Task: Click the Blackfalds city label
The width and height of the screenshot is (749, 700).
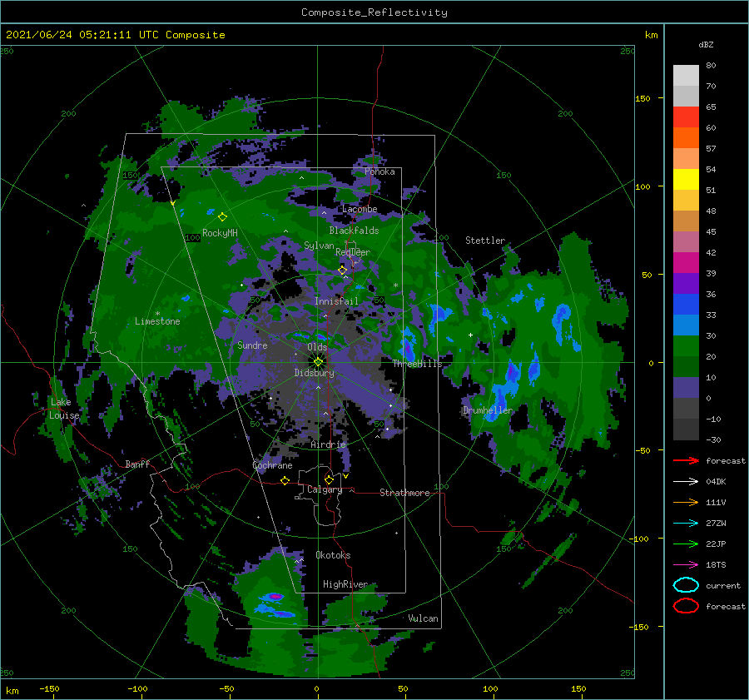Action: pos(354,231)
